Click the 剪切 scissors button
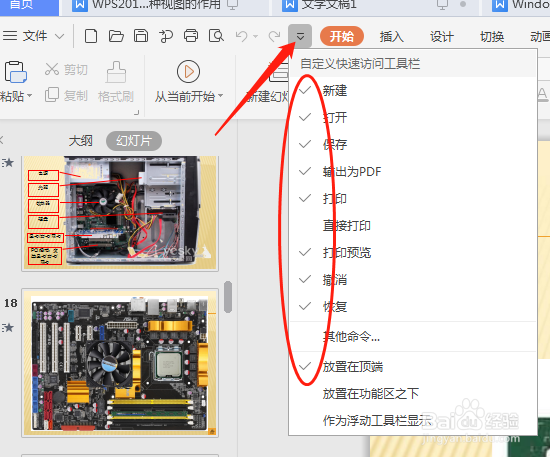The height and width of the screenshot is (457, 550). click(66, 69)
